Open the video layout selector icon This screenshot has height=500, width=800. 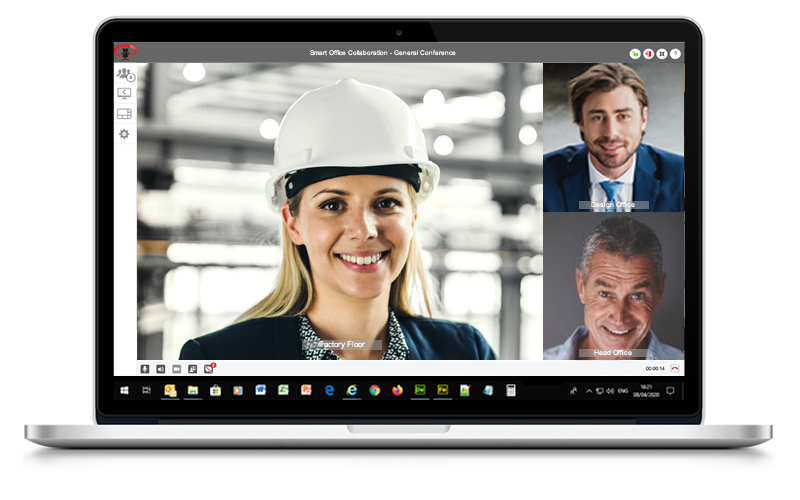124,114
